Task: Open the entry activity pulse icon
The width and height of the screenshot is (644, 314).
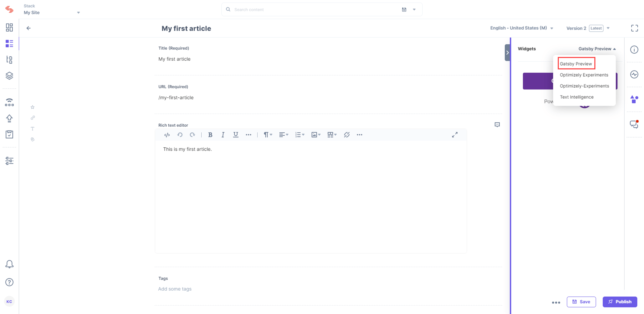Action: [634, 74]
